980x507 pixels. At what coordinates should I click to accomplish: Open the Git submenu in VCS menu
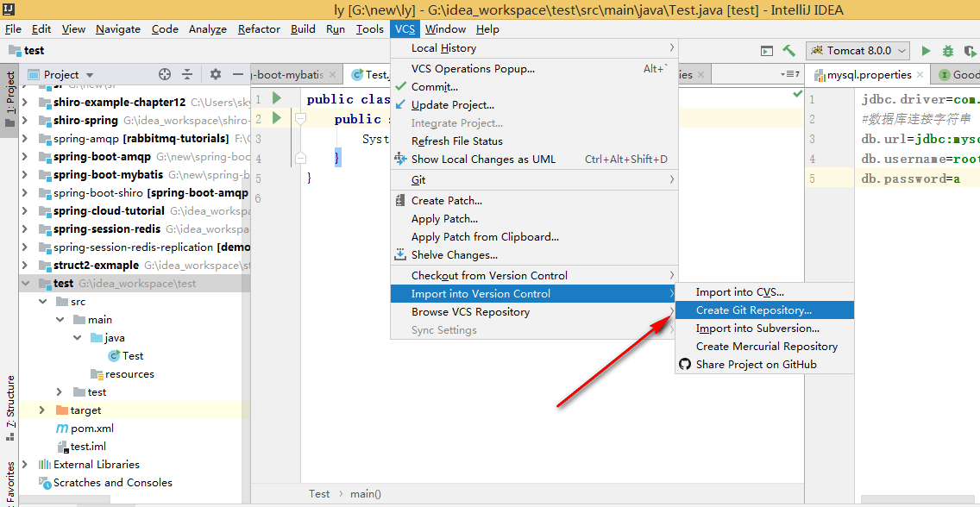534,180
